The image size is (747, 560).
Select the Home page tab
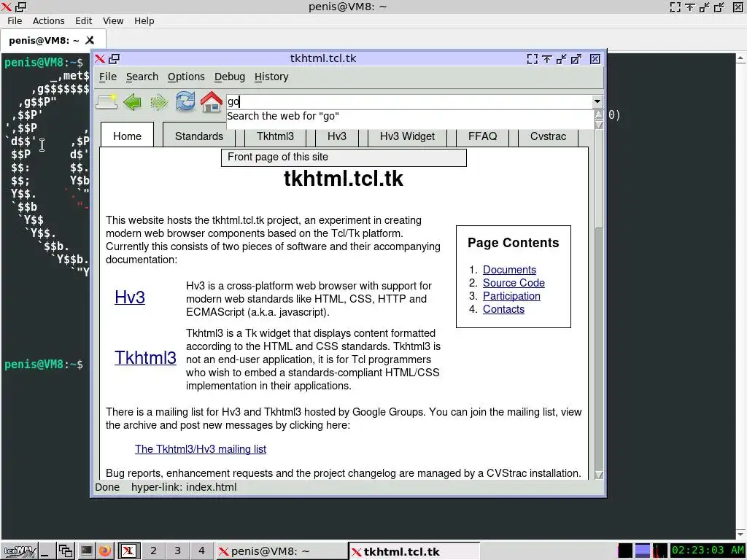[127, 136]
